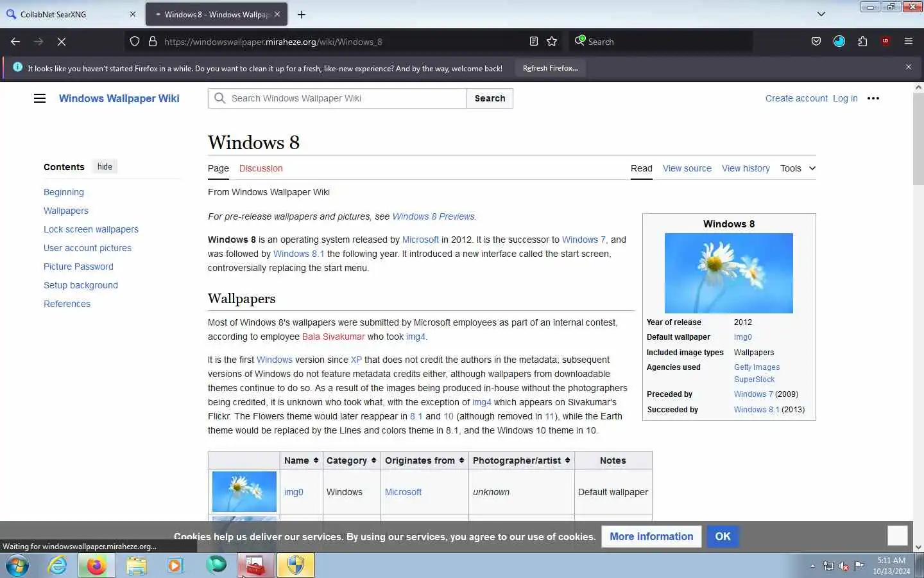The width and height of the screenshot is (924, 578).
Task: Click the Create account link
Action: coord(796,98)
